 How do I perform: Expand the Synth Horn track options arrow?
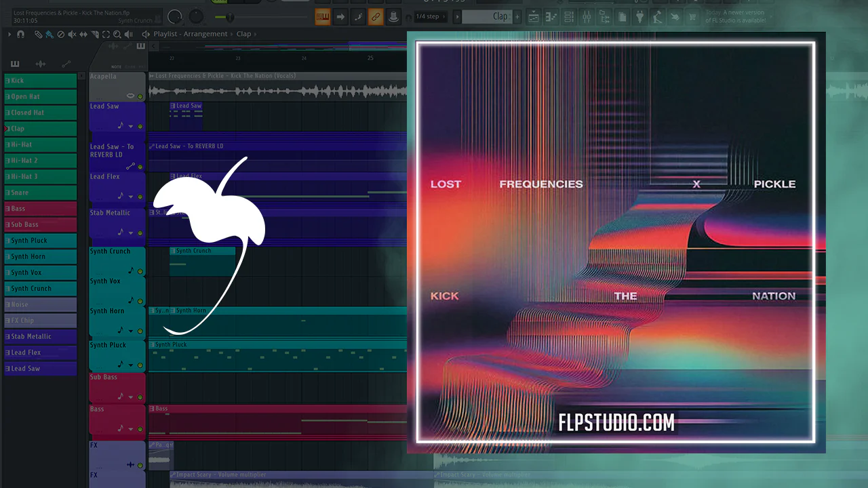click(x=130, y=331)
